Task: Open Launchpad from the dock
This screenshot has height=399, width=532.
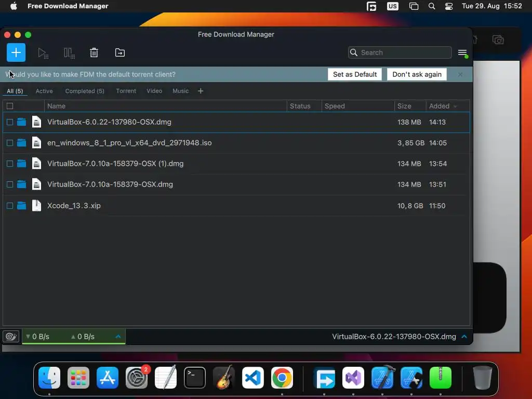Action: pyautogui.click(x=78, y=378)
